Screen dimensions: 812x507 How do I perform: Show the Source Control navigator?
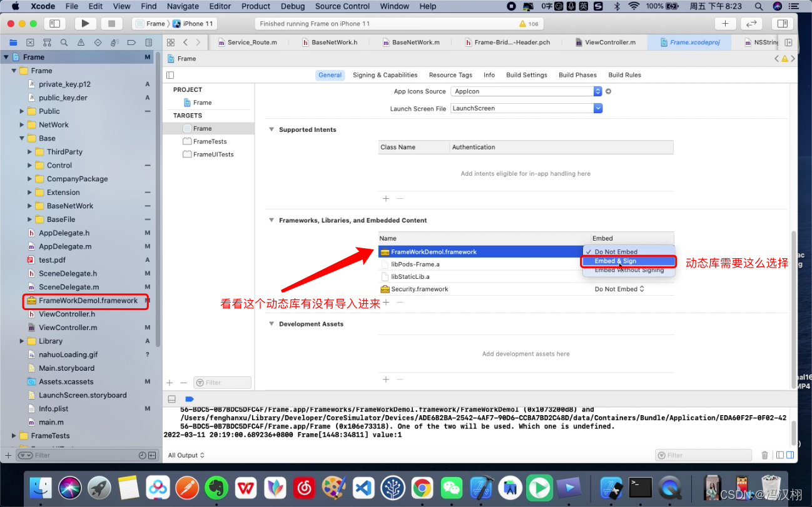point(30,43)
